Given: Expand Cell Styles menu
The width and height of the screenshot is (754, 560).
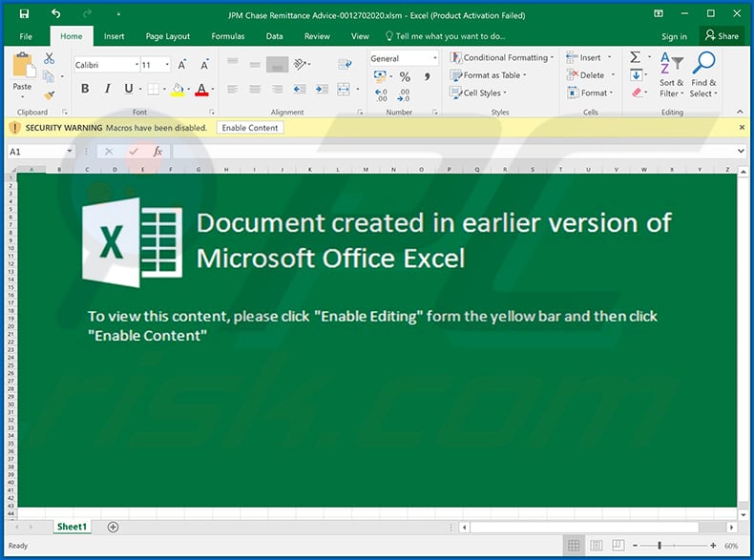Looking at the screenshot, I should (478, 93).
